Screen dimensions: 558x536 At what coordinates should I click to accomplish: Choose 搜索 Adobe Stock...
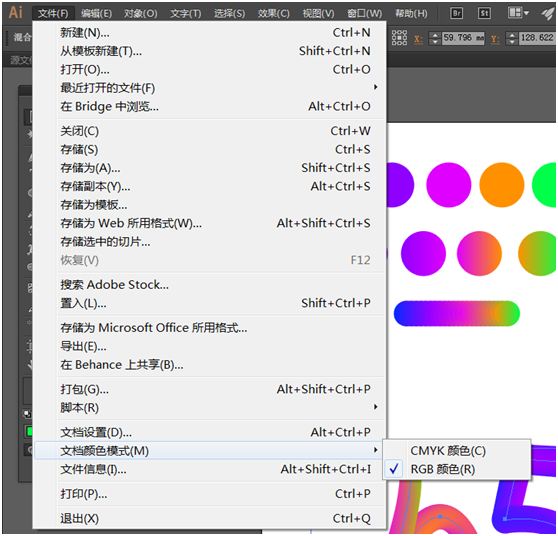click(x=210, y=285)
